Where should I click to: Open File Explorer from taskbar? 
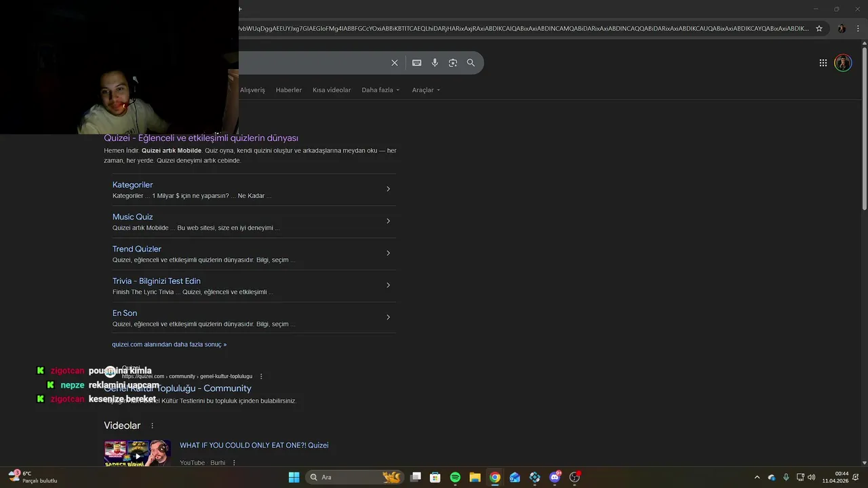point(475,477)
